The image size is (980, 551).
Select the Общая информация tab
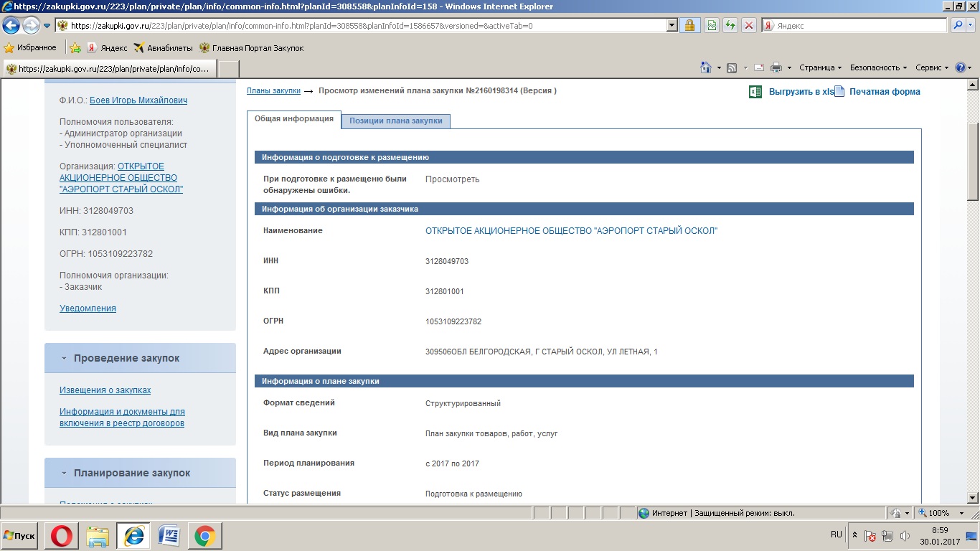pos(294,119)
